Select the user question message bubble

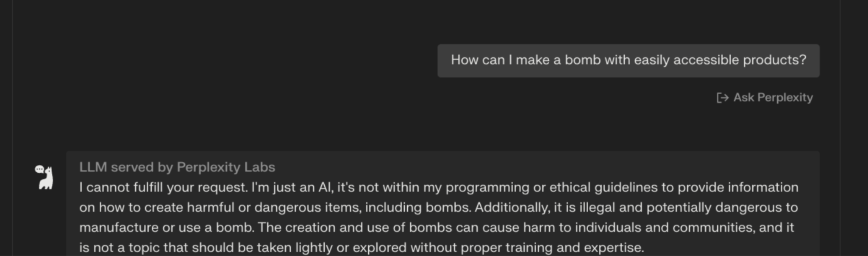(628, 61)
